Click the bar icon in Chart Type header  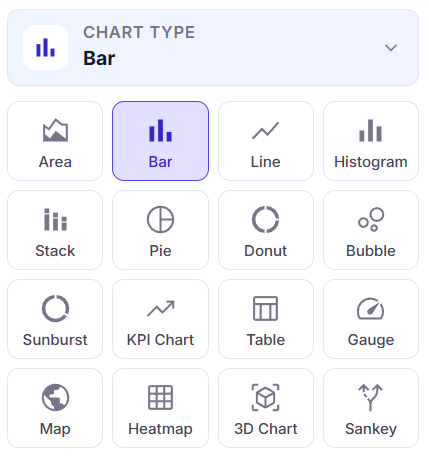[45, 48]
